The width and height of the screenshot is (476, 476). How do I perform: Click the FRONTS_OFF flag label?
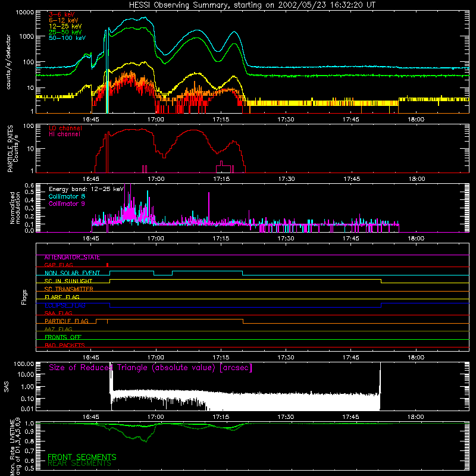(63, 337)
